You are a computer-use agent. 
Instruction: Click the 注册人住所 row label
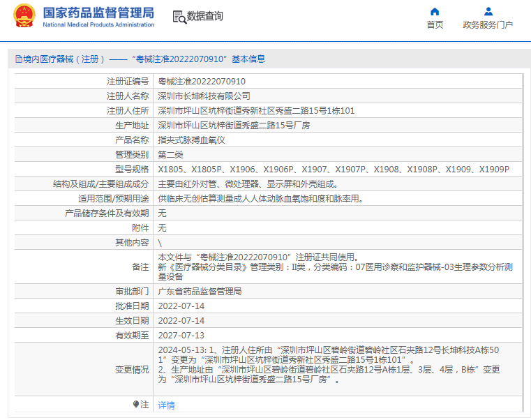click(x=128, y=111)
